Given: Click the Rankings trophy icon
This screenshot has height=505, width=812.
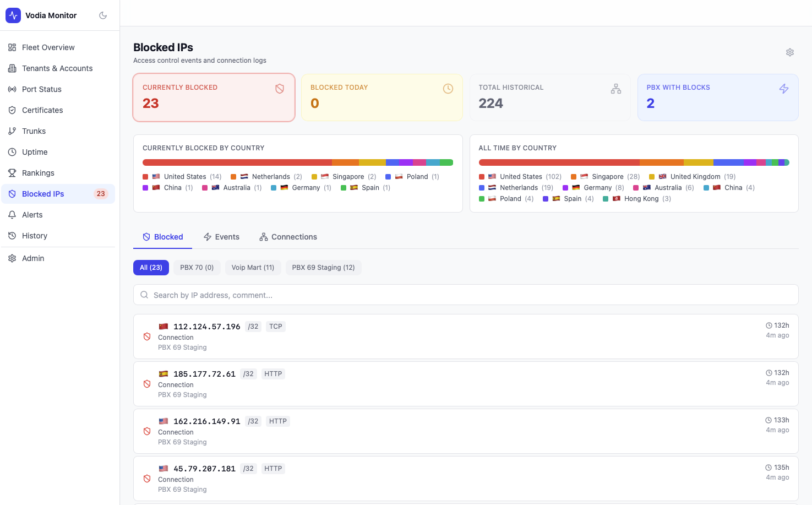Looking at the screenshot, I should click(12, 173).
